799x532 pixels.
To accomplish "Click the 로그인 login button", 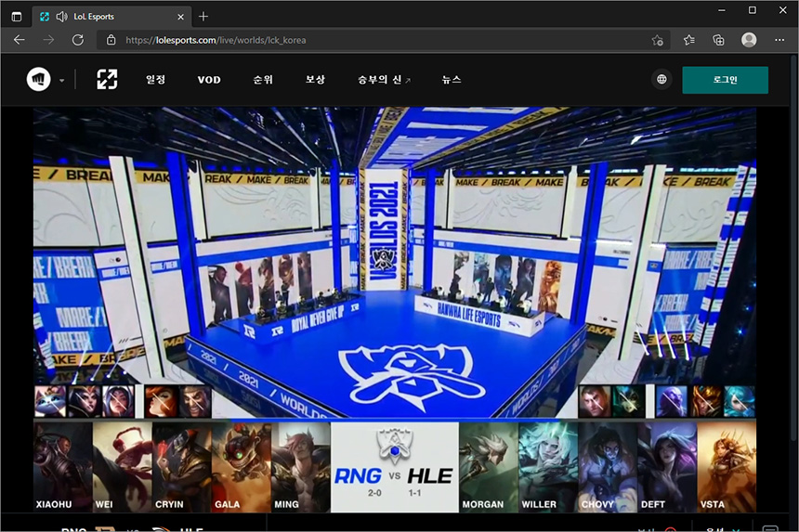I will (725, 80).
